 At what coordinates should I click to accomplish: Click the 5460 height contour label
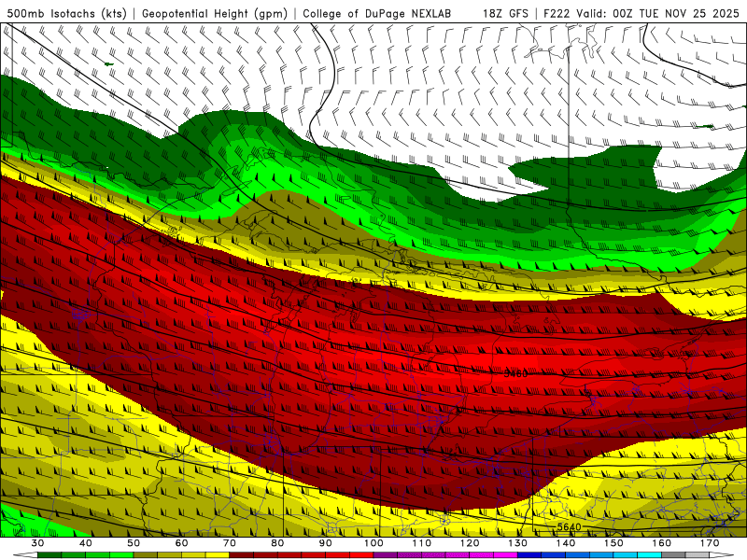(x=516, y=374)
